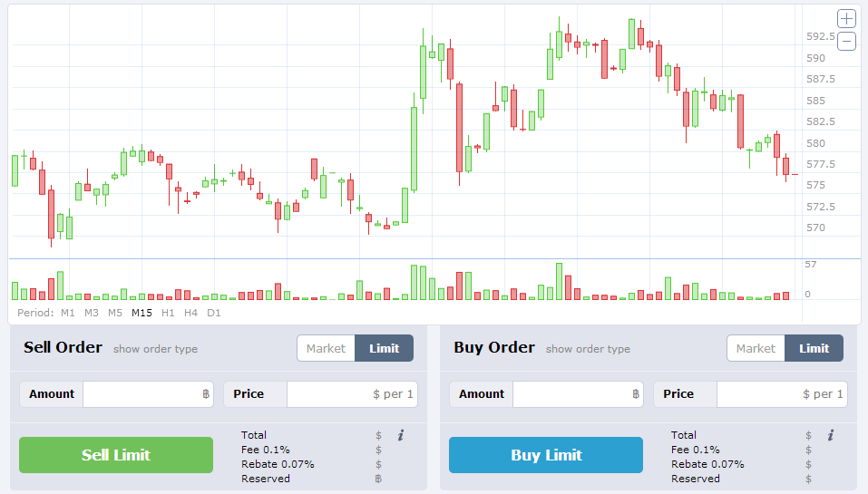Switch to the D1 daily period
Image resolution: width=868 pixels, height=494 pixels.
[x=214, y=313]
